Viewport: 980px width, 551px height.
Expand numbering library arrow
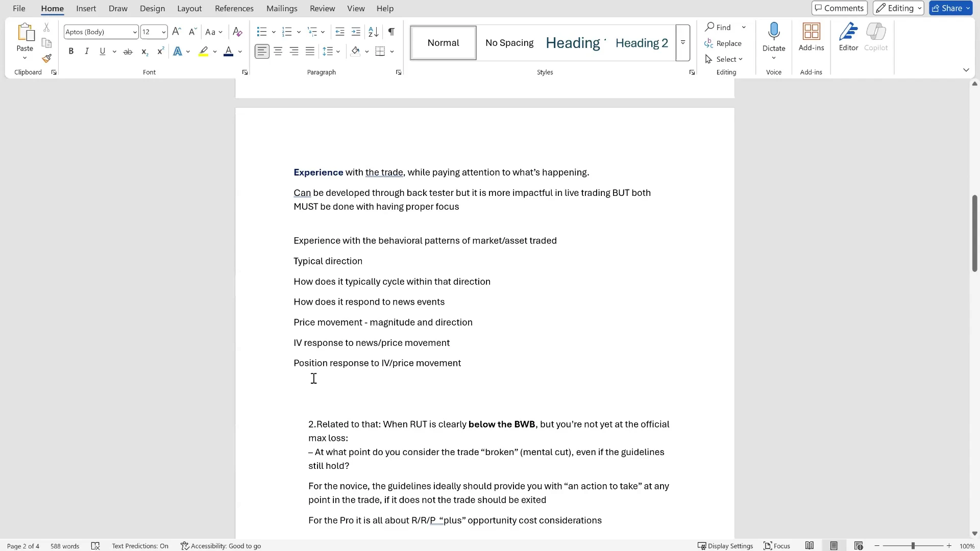(x=299, y=32)
